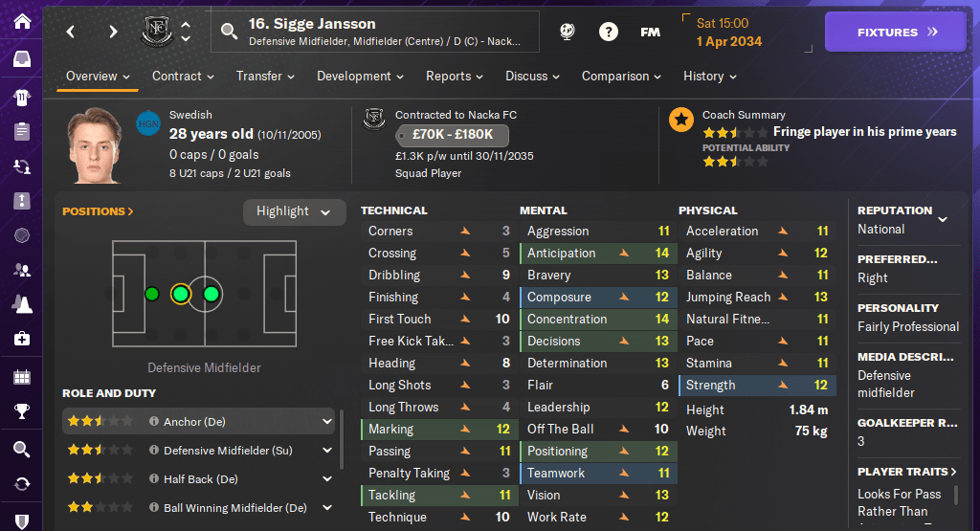Expand the Defensive Midfielder (Su) role chevron
This screenshot has width=980, height=531.
(x=327, y=451)
